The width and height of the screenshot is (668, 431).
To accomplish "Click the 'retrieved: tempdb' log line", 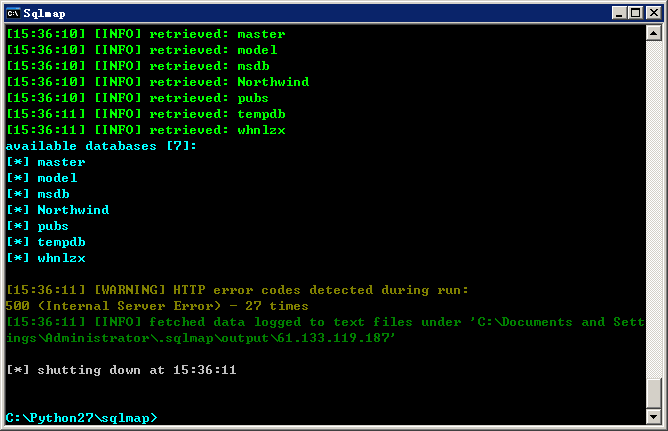I will [x=146, y=114].
